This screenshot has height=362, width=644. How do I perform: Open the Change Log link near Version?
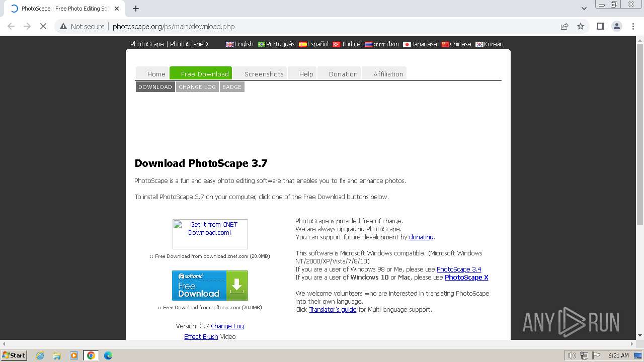[227, 326]
